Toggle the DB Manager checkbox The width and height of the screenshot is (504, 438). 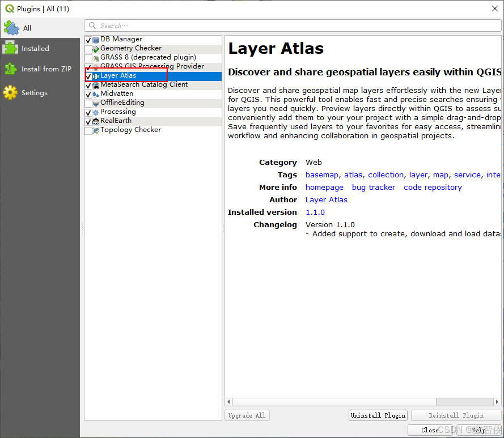(88, 40)
